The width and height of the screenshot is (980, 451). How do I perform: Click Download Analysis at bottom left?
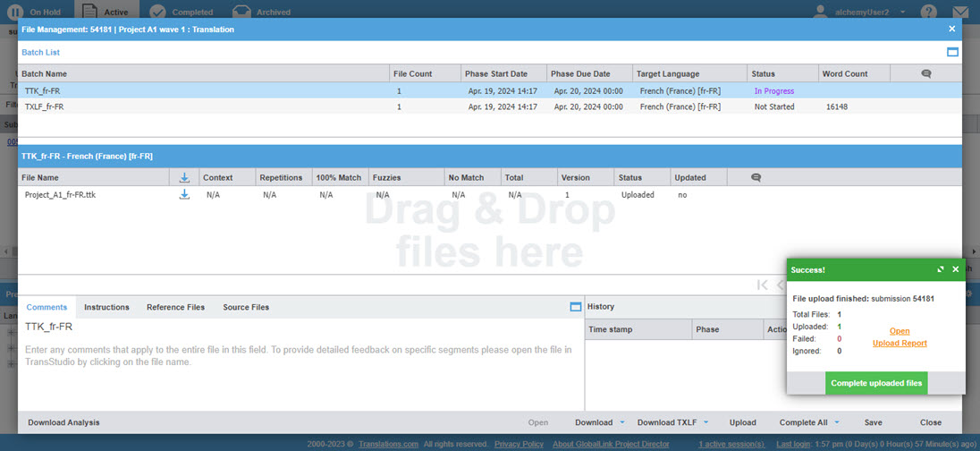63,422
